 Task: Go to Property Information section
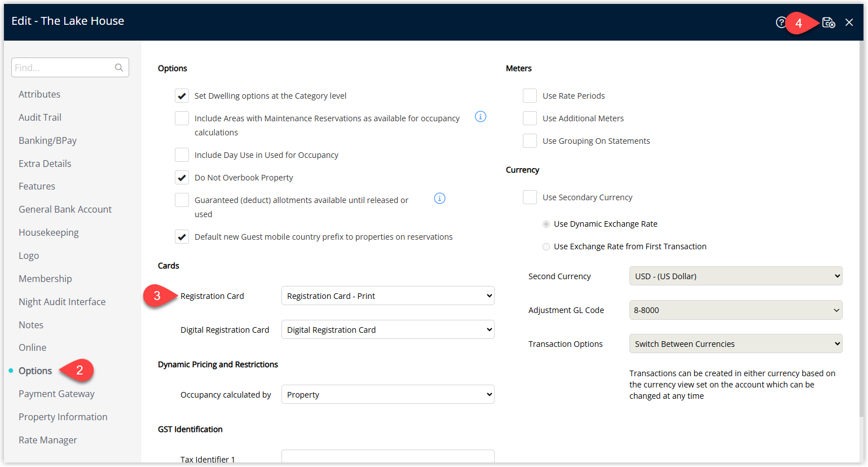[63, 417]
